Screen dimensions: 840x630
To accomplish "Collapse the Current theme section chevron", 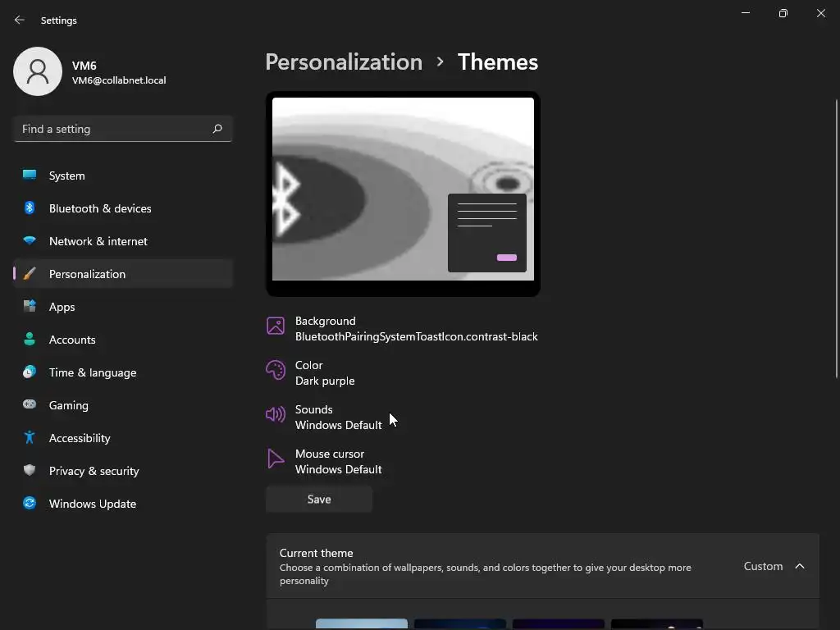I will pyautogui.click(x=800, y=566).
